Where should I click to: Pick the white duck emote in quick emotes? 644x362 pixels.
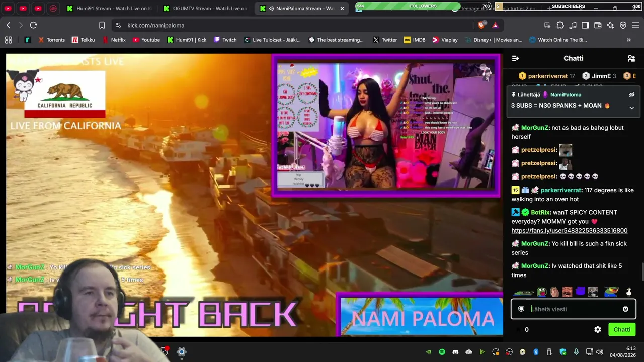pyautogui.click(x=629, y=292)
